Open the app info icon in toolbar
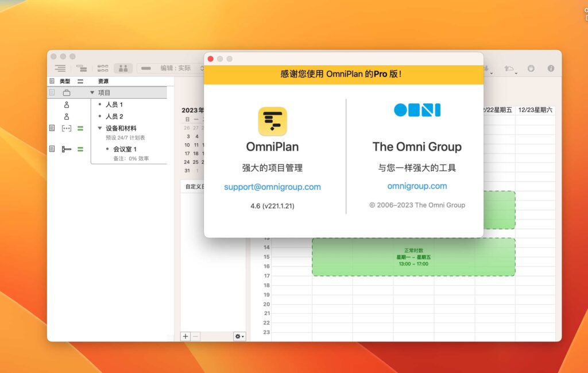The height and width of the screenshot is (373, 588). pos(551,68)
